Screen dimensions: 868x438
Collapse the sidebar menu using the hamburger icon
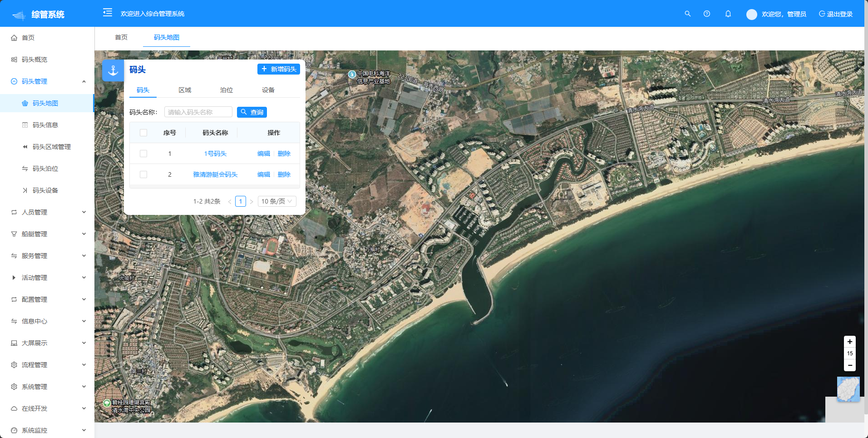pos(108,13)
